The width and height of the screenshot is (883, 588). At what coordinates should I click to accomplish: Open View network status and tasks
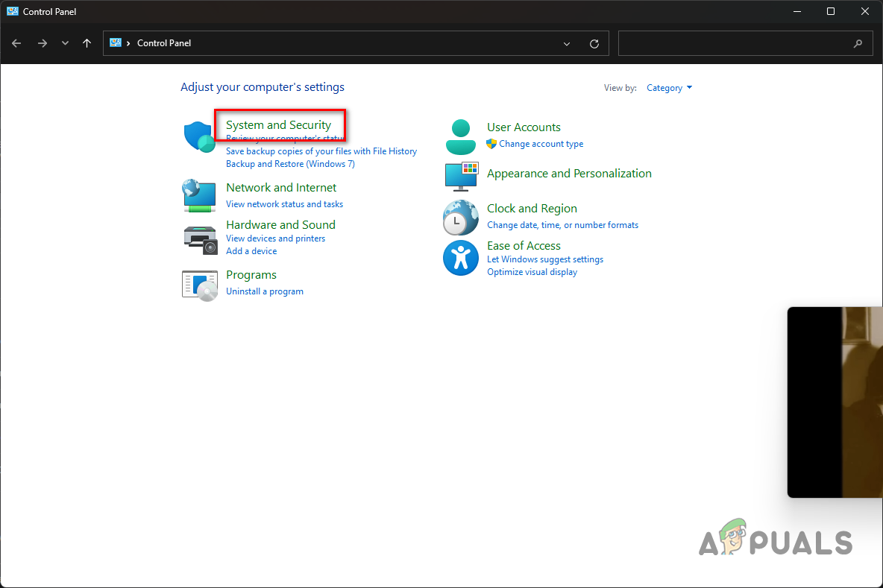pyautogui.click(x=284, y=203)
